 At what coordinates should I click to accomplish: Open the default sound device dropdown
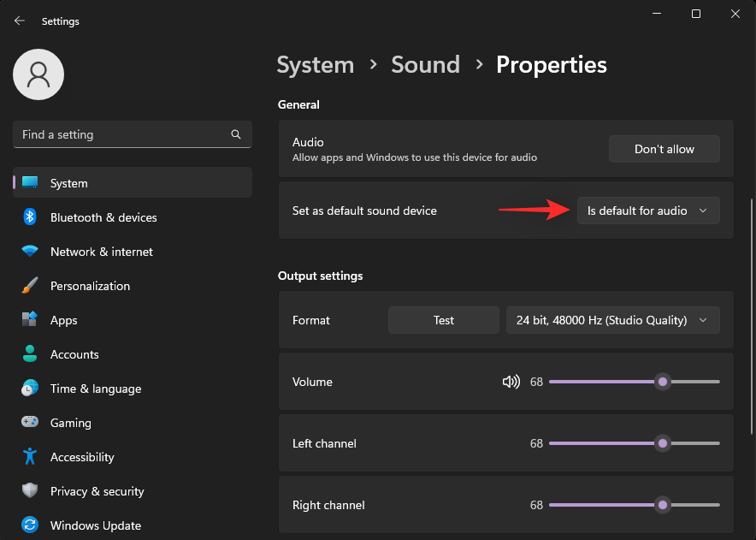(647, 211)
